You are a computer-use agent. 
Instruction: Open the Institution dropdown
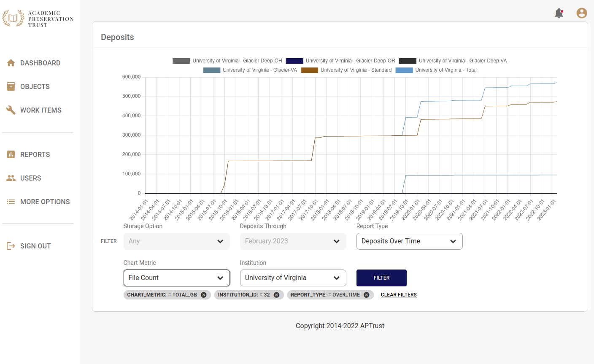pos(293,278)
